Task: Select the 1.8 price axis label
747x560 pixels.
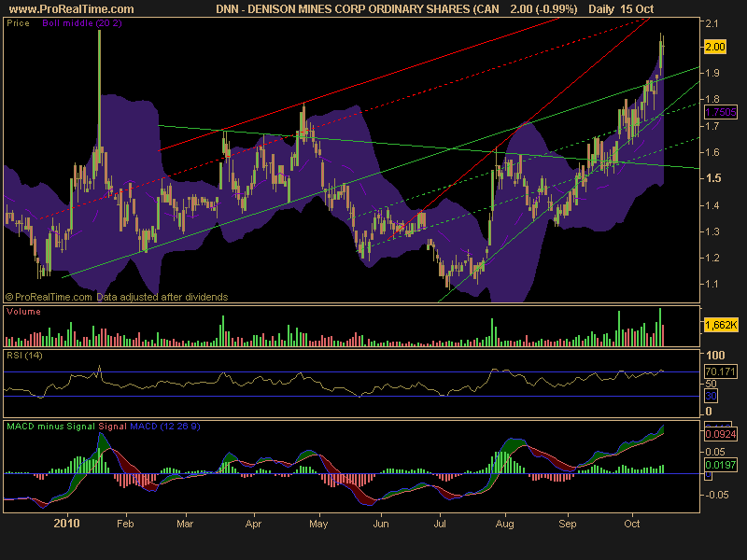Action: click(712, 99)
